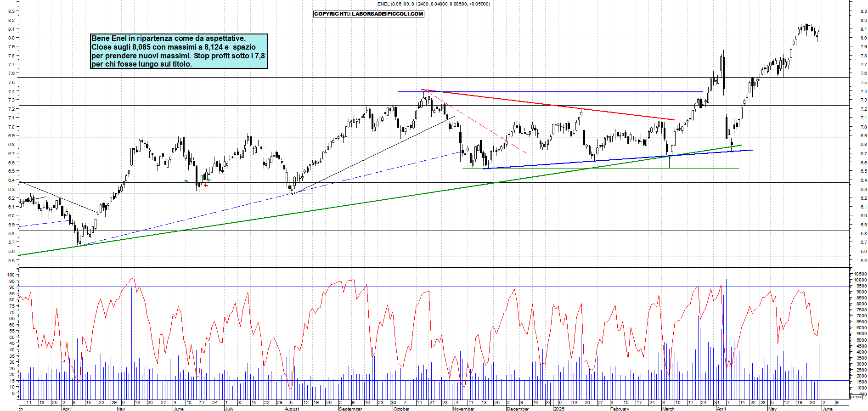Select the blue level-90 line in oscillator panel
Screen dimensions: 868x411
point(459,287)
